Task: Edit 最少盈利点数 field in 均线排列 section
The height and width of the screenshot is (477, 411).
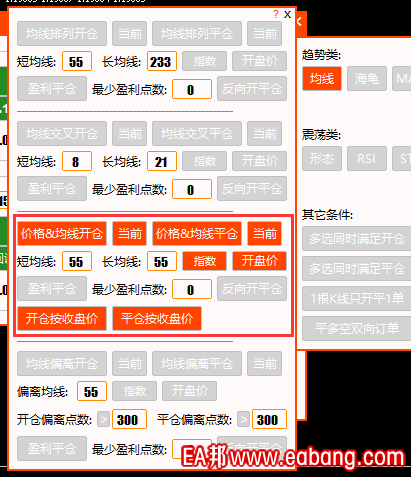Action: (x=192, y=89)
